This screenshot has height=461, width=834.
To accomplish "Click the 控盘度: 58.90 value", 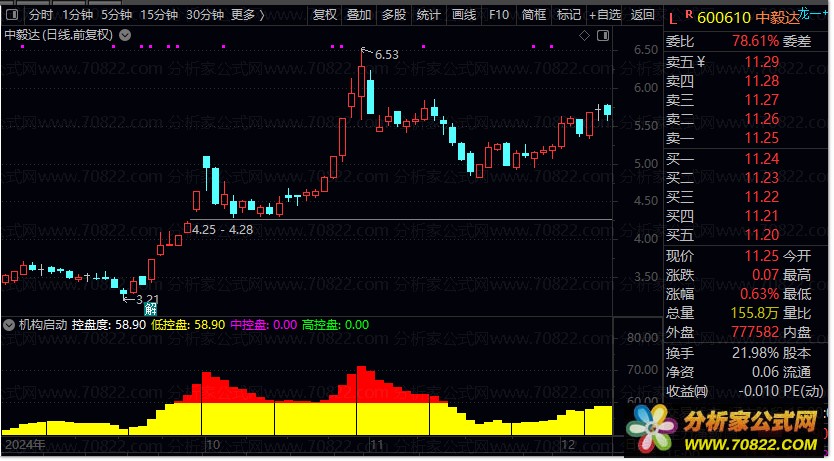I will point(109,325).
